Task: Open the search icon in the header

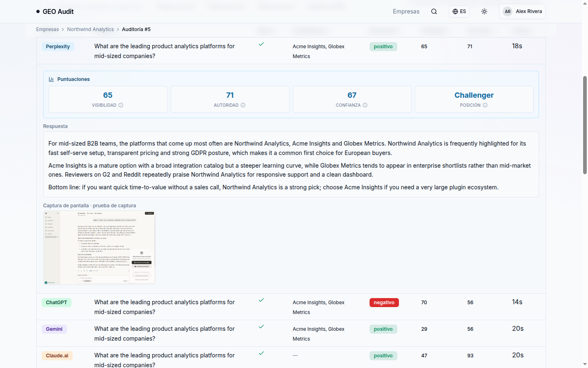Action: pos(434,11)
